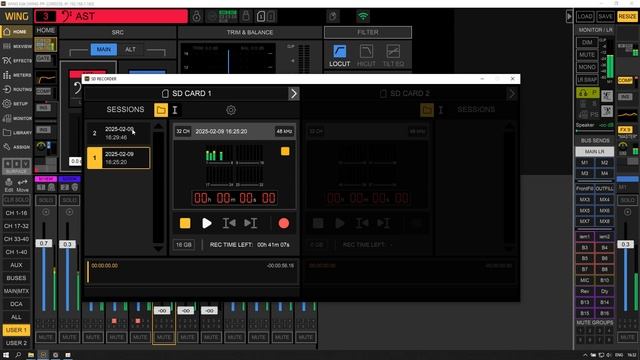Click the SD card 1 status icon in top bar
Viewport: 640px width, 360px height.
point(261,16)
